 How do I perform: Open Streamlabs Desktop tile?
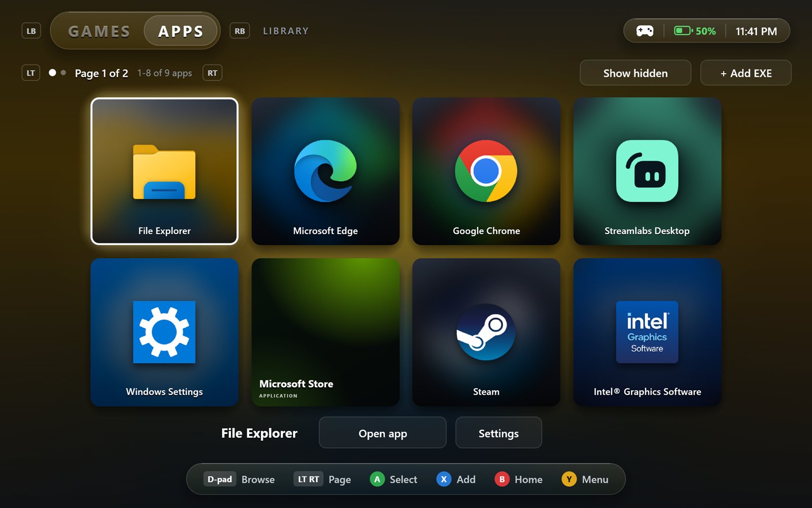tap(647, 171)
